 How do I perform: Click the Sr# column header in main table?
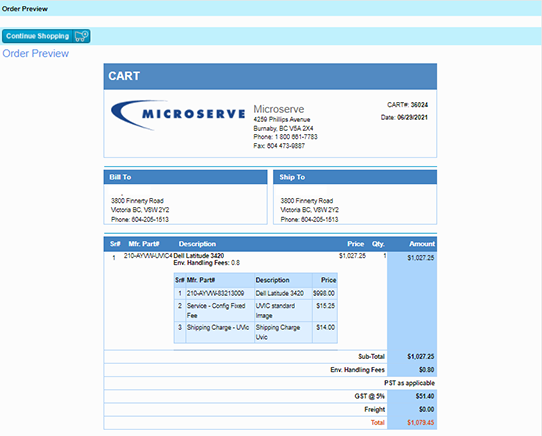point(115,244)
